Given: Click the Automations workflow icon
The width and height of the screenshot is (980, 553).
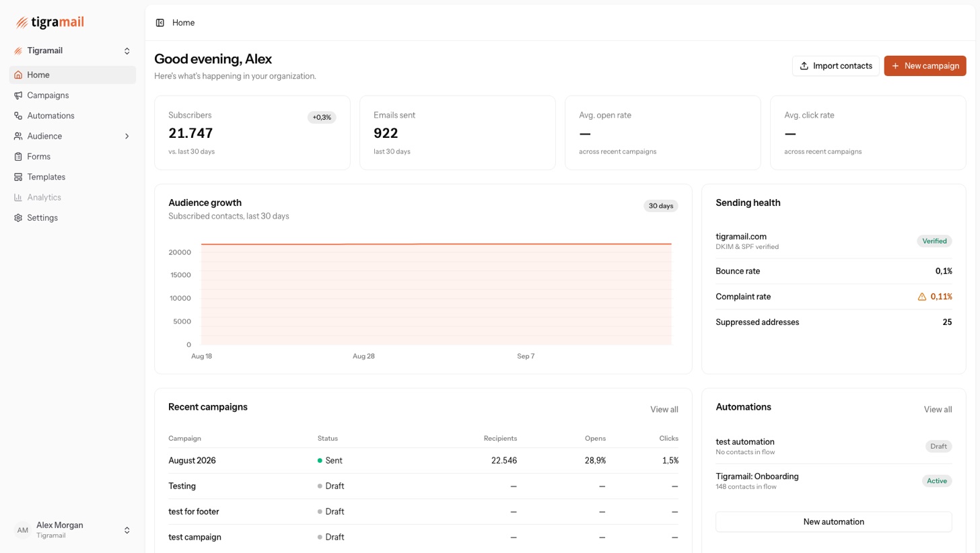Looking at the screenshot, I should pos(18,116).
